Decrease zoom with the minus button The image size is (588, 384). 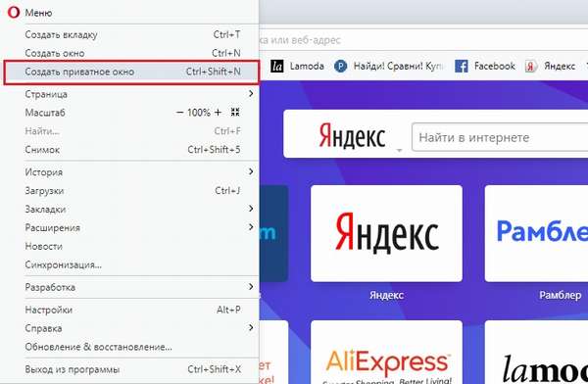tap(179, 112)
